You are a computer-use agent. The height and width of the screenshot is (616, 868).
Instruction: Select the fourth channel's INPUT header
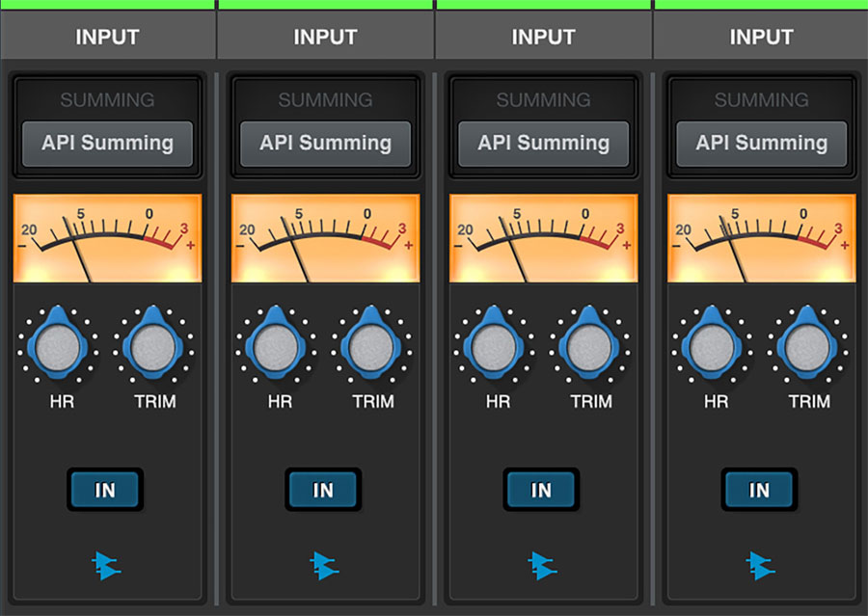tap(761, 37)
